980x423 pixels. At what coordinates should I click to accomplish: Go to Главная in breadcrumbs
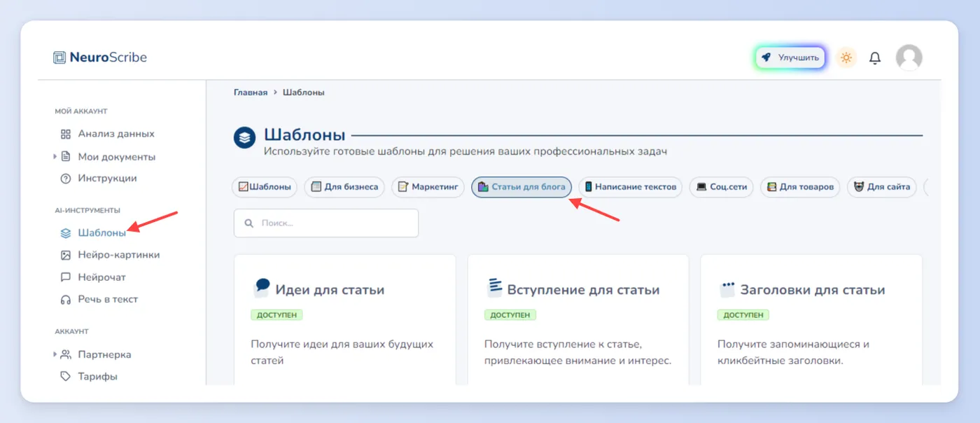pos(251,92)
